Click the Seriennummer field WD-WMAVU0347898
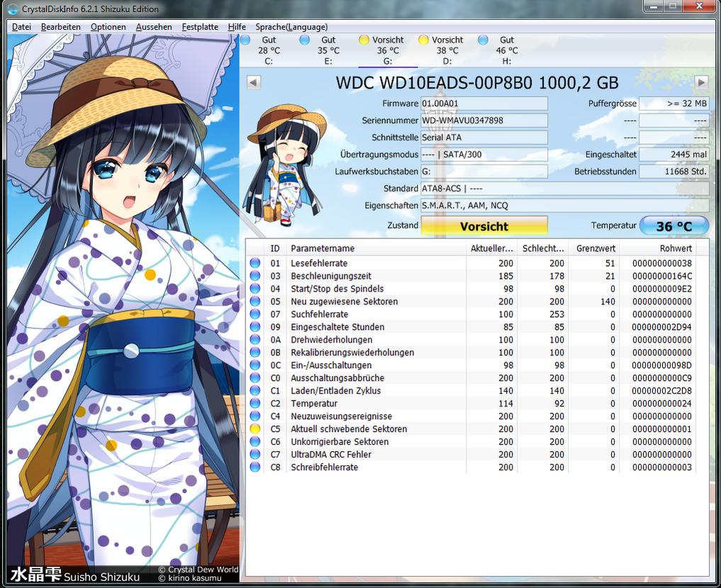Viewport: 721px width, 588px height. coord(484,121)
